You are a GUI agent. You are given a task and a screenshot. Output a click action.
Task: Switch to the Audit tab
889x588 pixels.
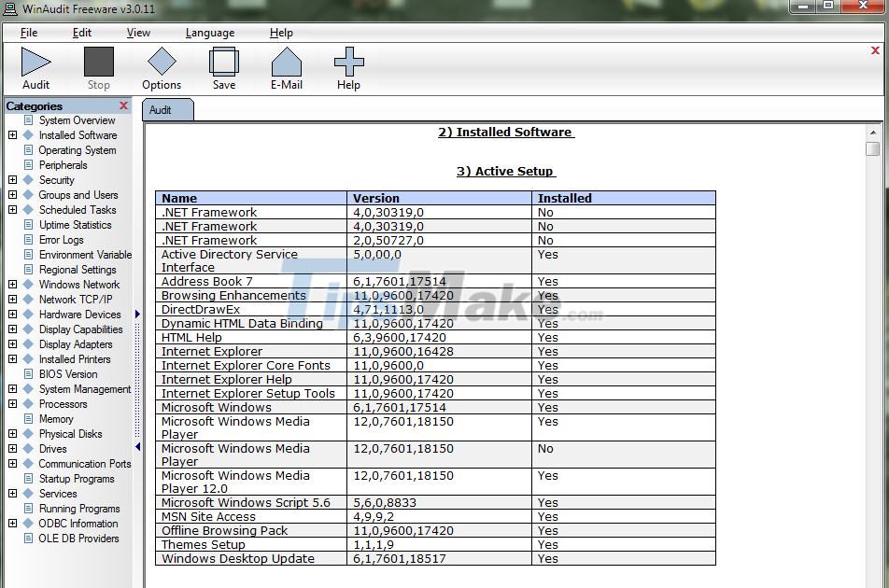pos(166,108)
